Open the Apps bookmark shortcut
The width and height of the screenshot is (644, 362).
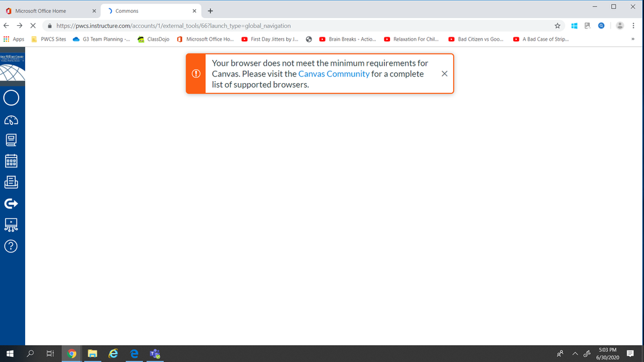click(14, 39)
